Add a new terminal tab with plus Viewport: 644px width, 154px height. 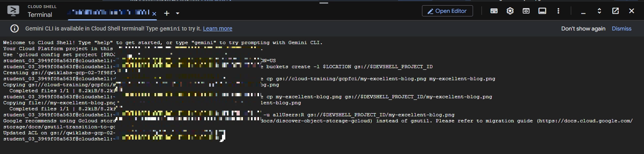pos(167,13)
